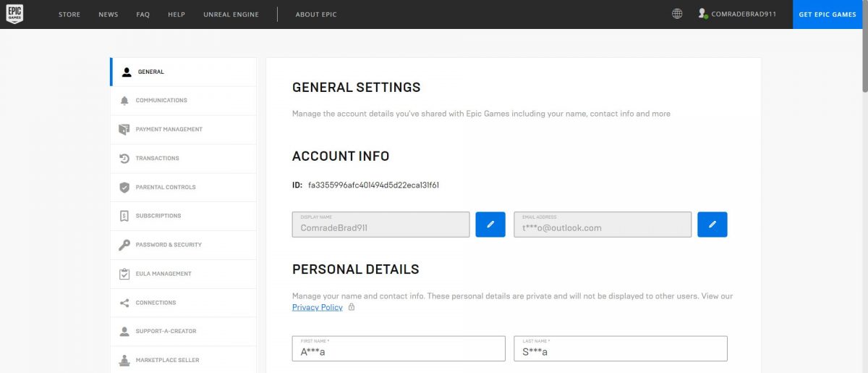Click the Email Address field
This screenshot has height=373, width=868.
tap(603, 225)
